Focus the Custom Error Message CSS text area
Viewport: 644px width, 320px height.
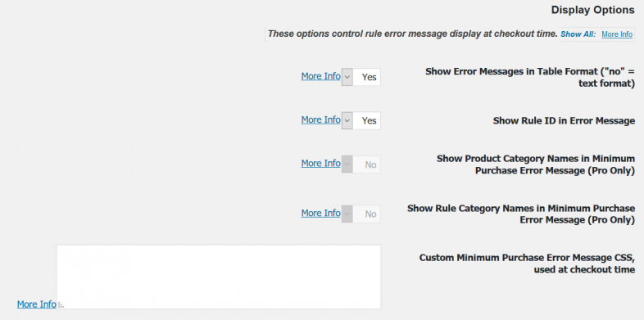click(x=219, y=277)
